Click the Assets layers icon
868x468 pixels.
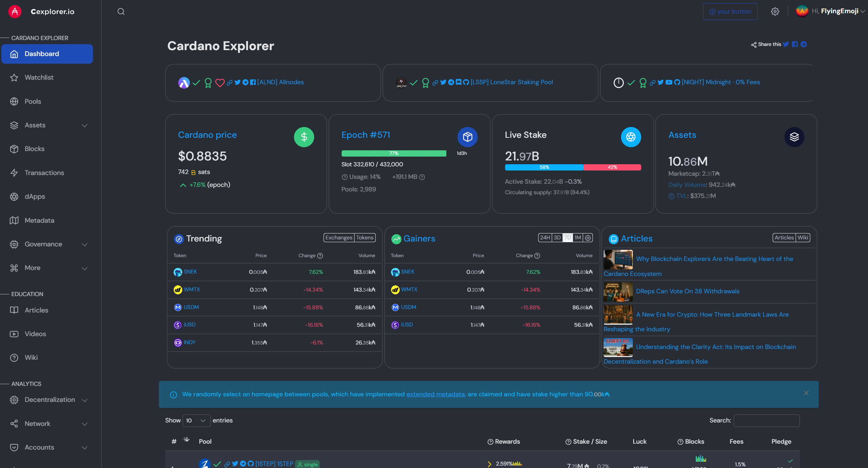[x=794, y=137]
